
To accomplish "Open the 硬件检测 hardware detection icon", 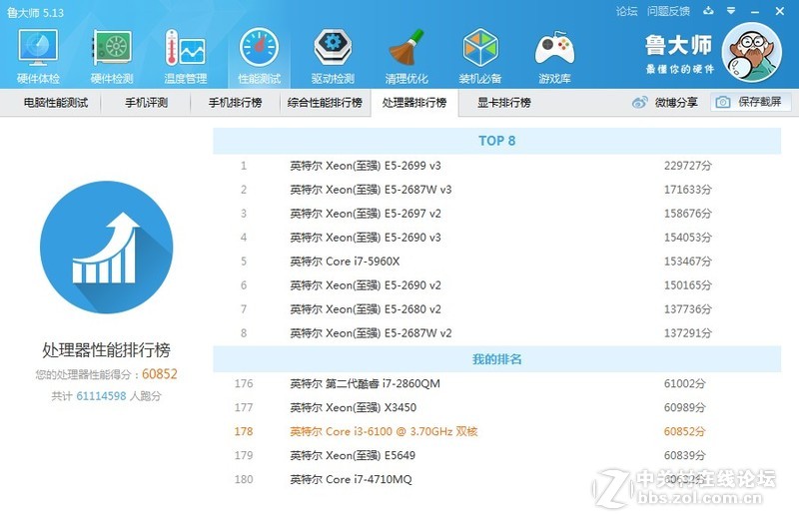I will pyautogui.click(x=112, y=56).
